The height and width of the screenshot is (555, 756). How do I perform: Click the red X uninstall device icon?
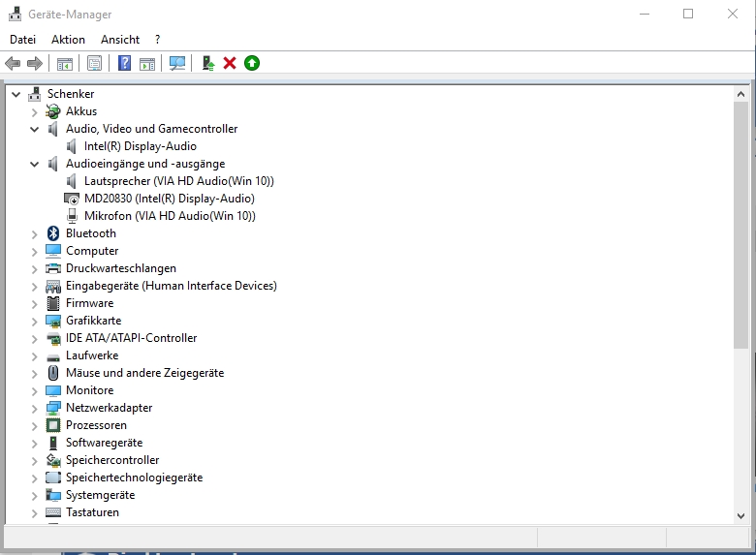tap(230, 63)
